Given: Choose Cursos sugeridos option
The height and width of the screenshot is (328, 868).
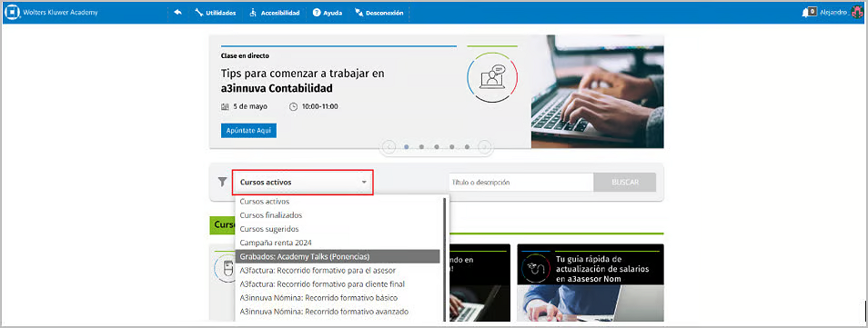Looking at the screenshot, I should [338, 229].
